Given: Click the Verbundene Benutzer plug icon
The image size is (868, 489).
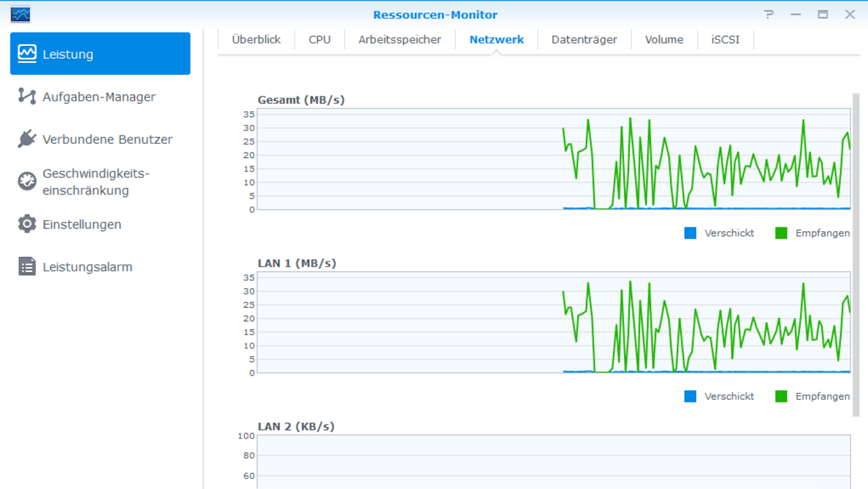Looking at the screenshot, I should click(27, 139).
